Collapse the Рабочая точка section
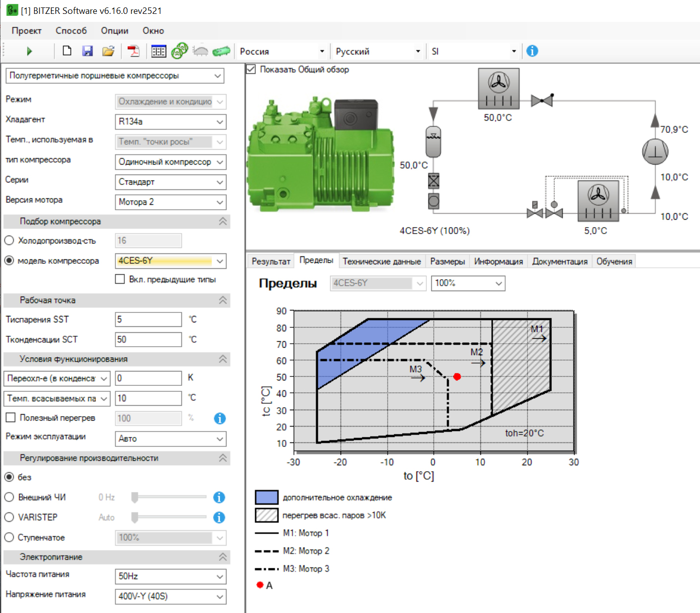Screen dimensions: 700x613 coord(223,300)
